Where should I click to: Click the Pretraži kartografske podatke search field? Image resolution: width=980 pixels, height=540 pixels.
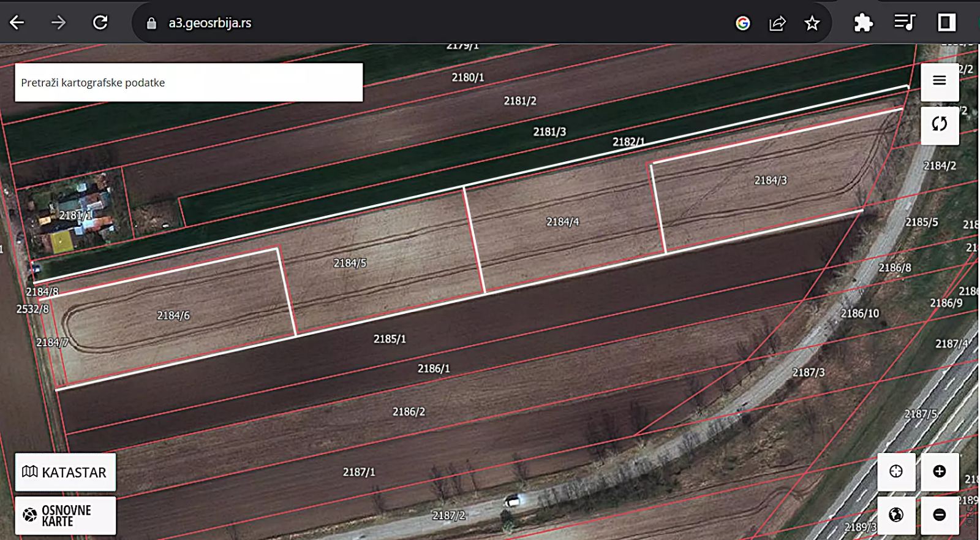pos(189,83)
